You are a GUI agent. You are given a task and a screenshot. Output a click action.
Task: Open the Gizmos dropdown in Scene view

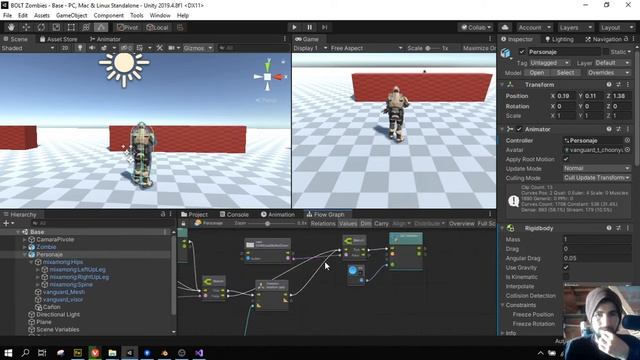tap(198, 48)
